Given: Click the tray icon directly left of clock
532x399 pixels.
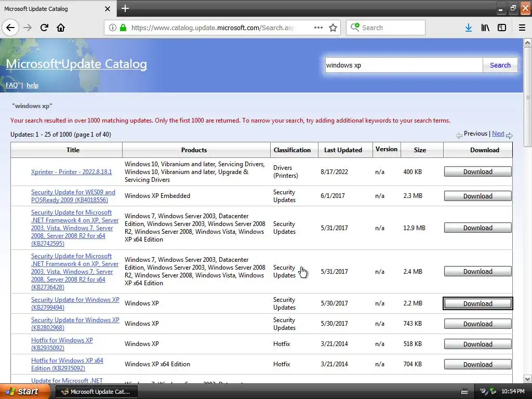Looking at the screenshot, I should point(493,392).
